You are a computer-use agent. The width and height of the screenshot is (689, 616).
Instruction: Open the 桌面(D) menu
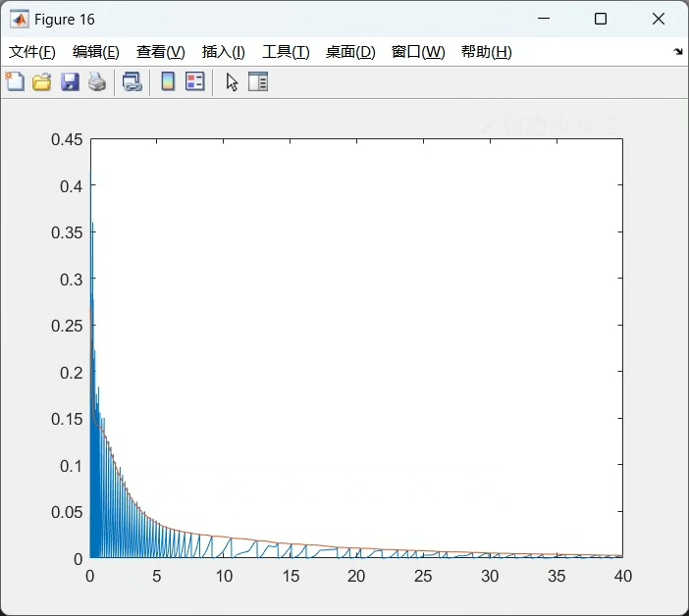tap(350, 52)
